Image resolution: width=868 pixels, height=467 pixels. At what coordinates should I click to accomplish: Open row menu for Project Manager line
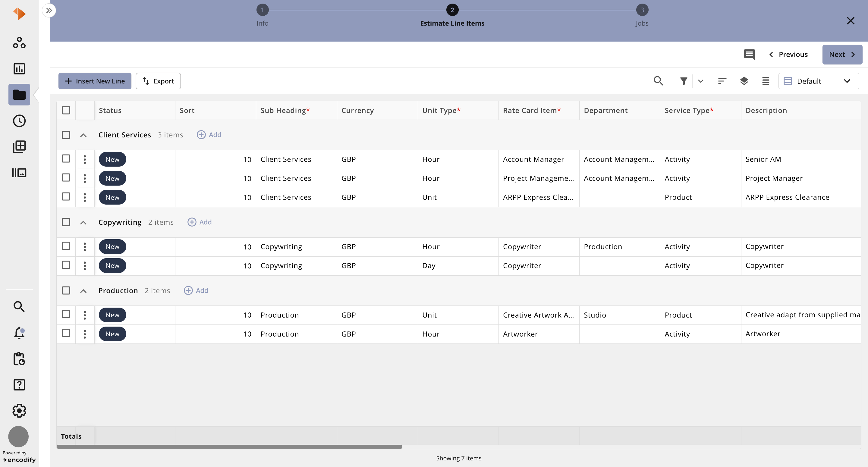pyautogui.click(x=85, y=178)
